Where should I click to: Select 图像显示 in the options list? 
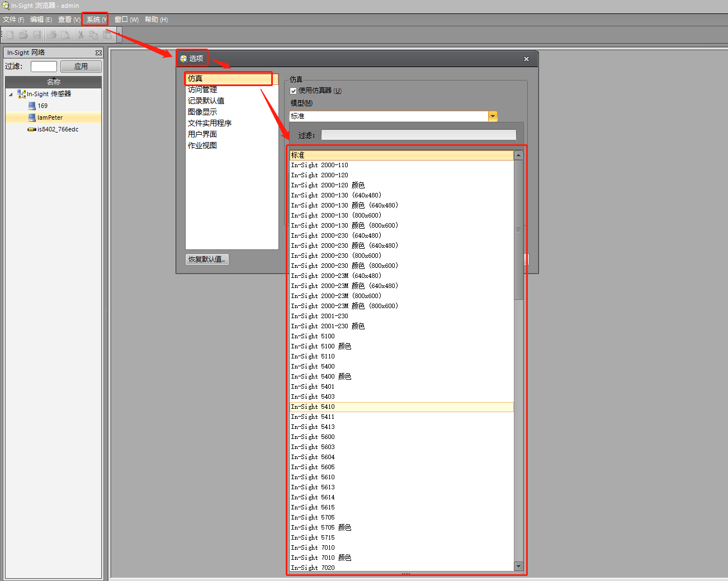(x=231, y=112)
